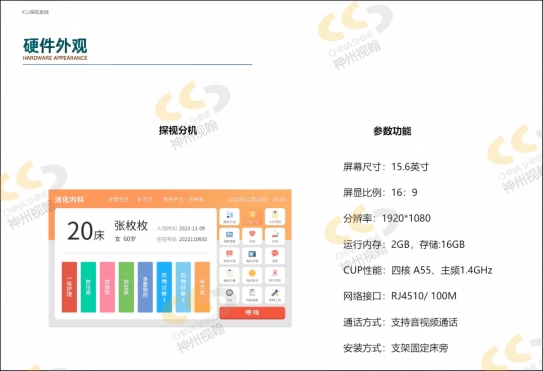Select the pink 防跌倒 tag
This screenshot has width=543, height=371.
click(107, 287)
